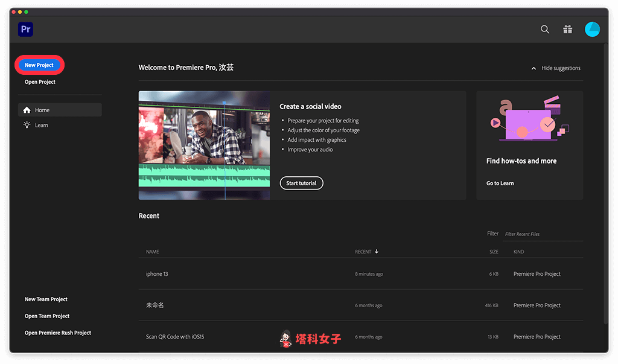The height and width of the screenshot is (364, 618).
Task: Click your blue profile avatar
Action: pos(592,29)
